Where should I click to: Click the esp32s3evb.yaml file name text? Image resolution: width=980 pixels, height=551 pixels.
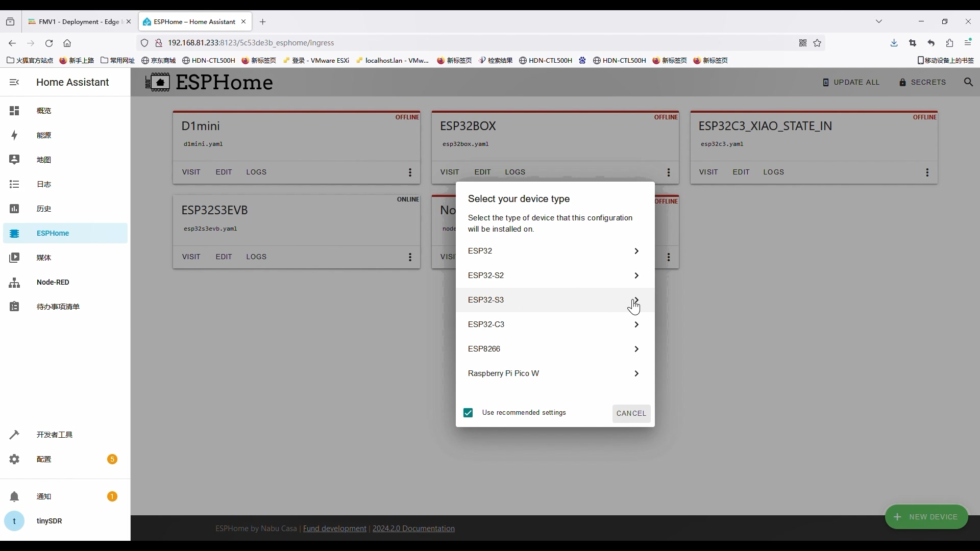(210, 229)
